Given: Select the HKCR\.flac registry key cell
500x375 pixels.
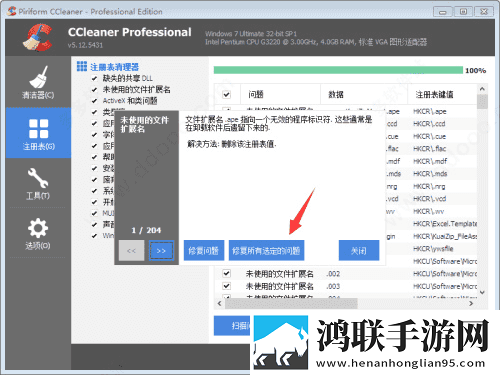Looking at the screenshot, I should point(429,149).
